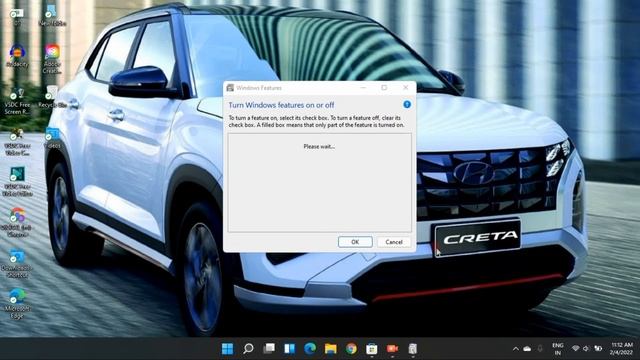The image size is (640, 360).
Task: Select the VSDC Free Screen Recorder icon
Action: (x=17, y=101)
